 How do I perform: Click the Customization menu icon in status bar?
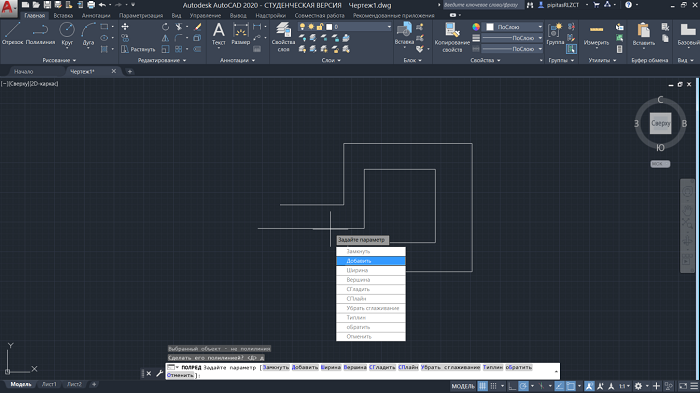pyautogui.click(x=694, y=386)
